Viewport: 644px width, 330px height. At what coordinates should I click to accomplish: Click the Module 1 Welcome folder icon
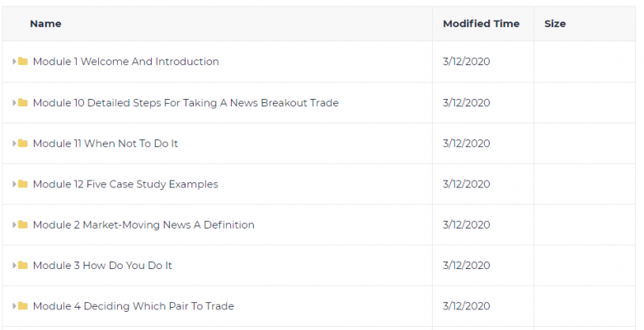point(23,61)
